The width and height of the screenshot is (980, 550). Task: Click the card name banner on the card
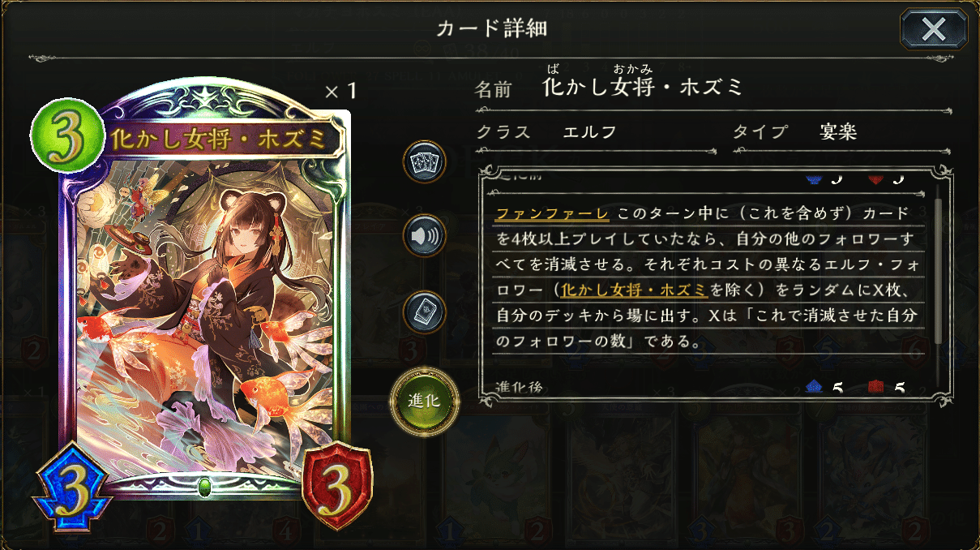(220, 139)
